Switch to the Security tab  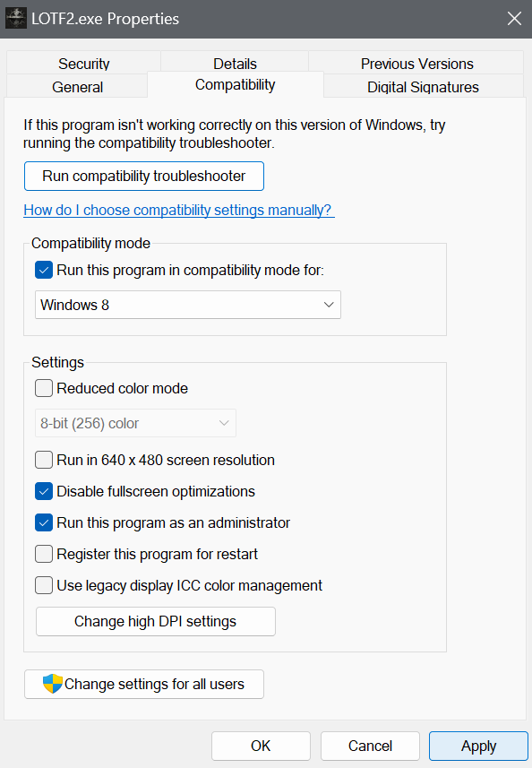[83, 64]
